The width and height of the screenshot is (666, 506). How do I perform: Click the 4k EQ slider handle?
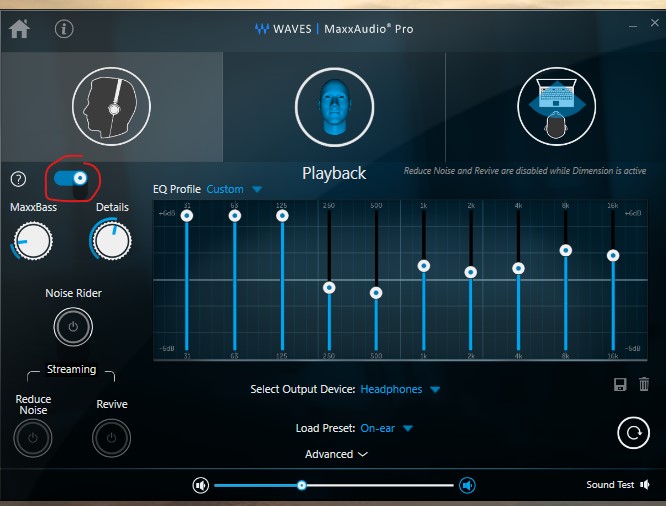518,269
